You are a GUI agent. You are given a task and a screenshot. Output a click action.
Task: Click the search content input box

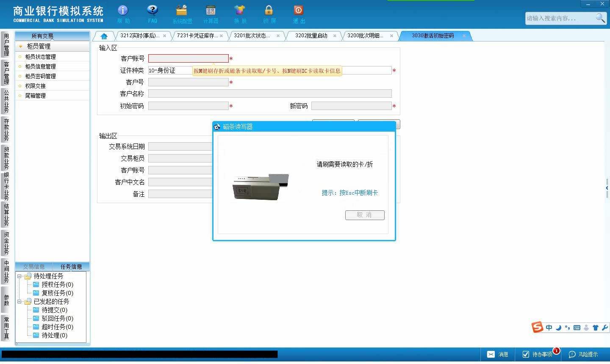pos(560,18)
